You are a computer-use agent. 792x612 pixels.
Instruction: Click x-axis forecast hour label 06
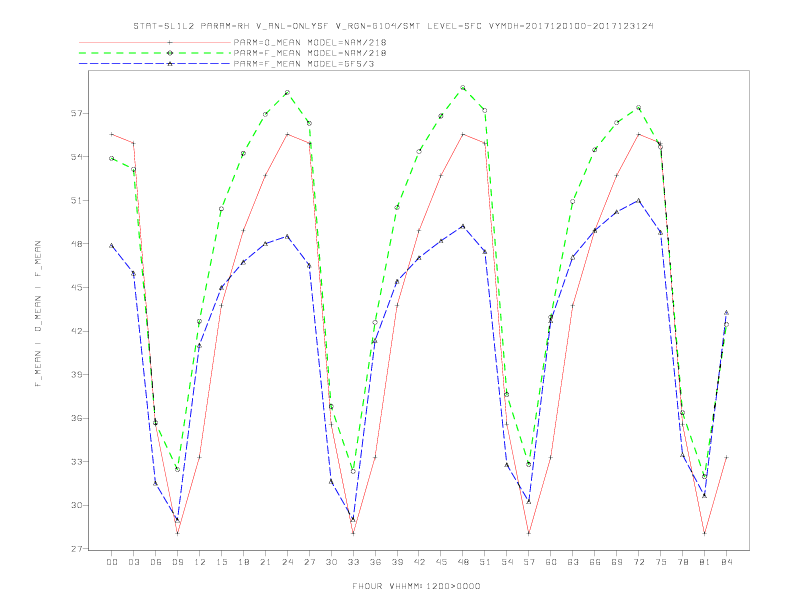156,562
